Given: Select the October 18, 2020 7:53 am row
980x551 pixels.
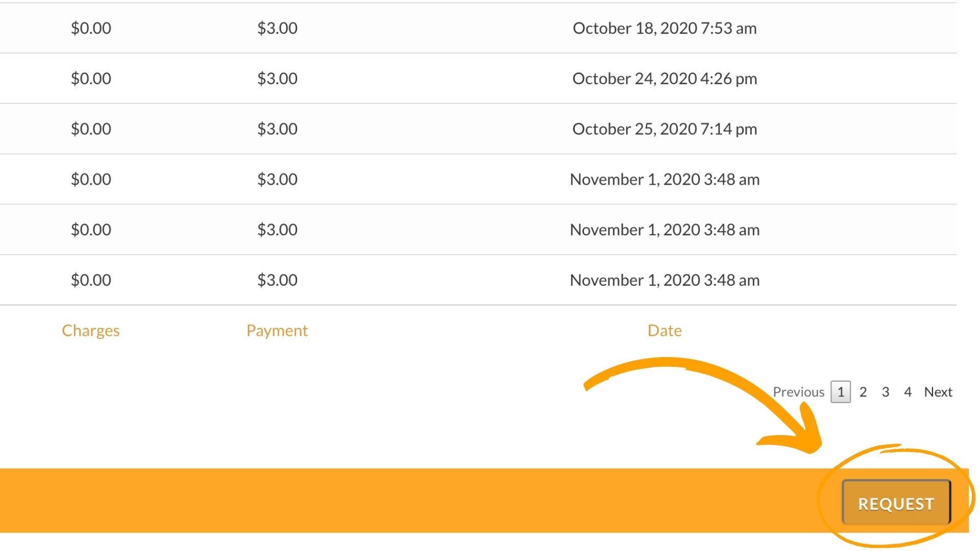Looking at the screenshot, I should tap(478, 28).
